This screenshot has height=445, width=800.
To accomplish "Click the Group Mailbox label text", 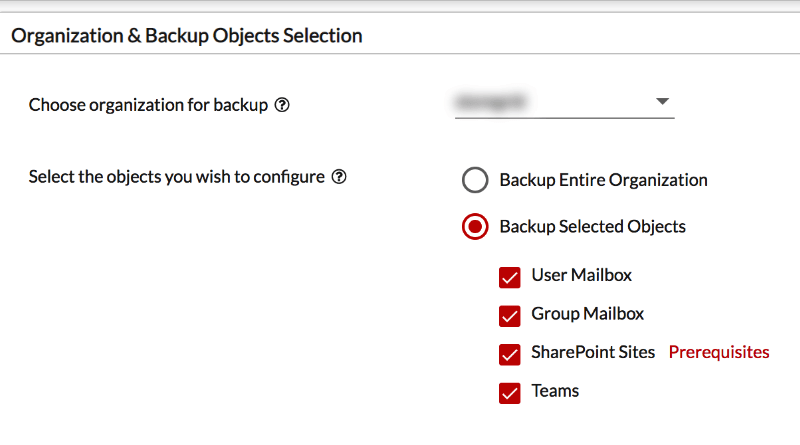I will click(588, 314).
